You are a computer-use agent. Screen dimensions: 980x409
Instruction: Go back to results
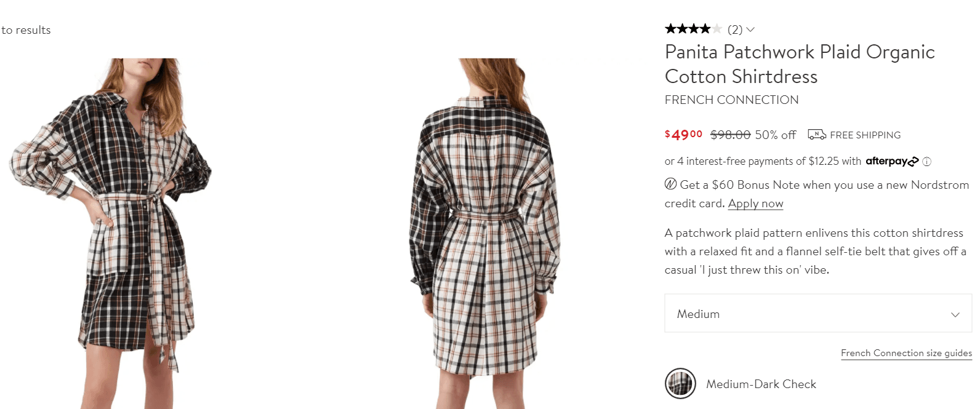coord(25,30)
